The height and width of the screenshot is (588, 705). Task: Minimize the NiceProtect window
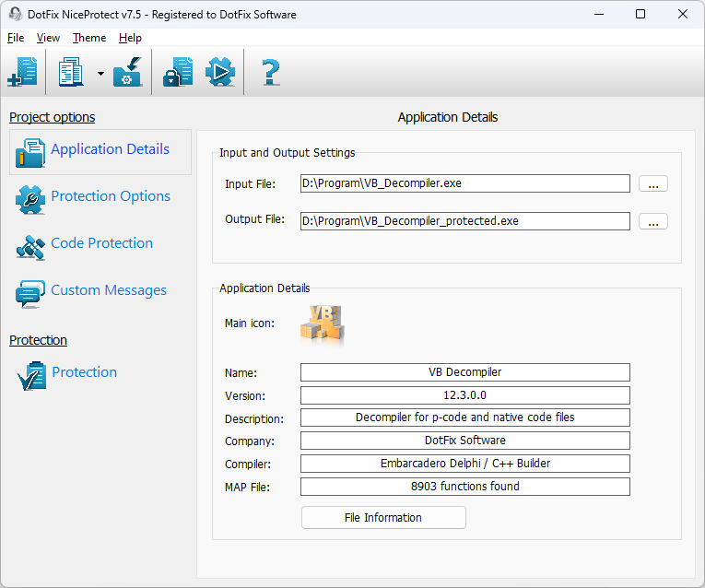pyautogui.click(x=598, y=14)
